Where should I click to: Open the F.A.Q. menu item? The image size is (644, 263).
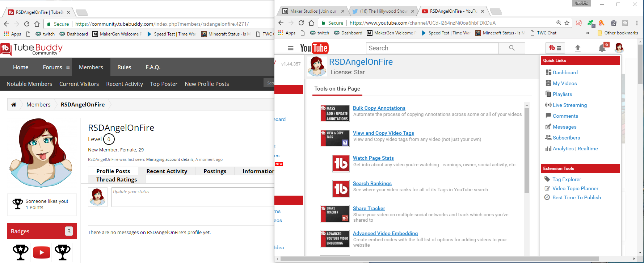coord(153,67)
